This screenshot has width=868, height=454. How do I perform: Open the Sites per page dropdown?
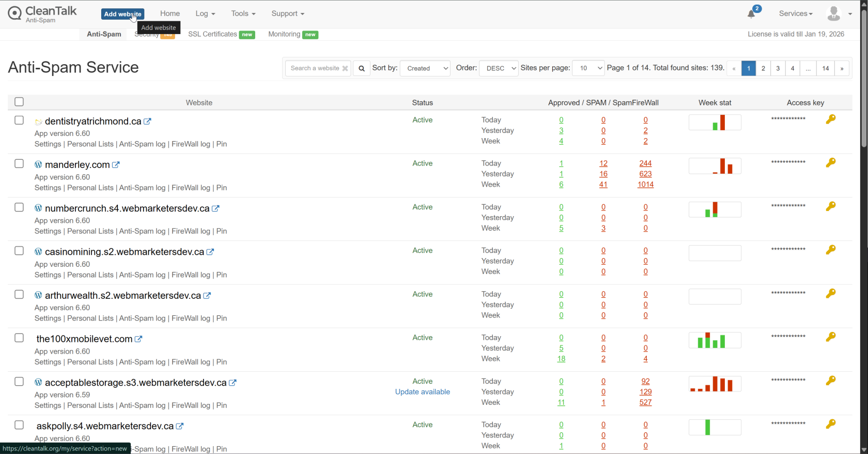tap(588, 68)
